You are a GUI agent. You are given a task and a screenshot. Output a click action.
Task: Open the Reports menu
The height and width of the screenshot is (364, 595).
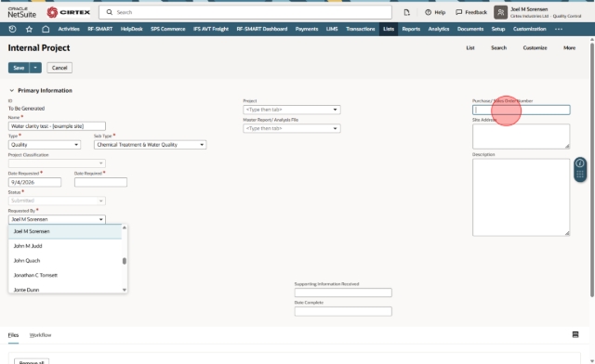[411, 29]
